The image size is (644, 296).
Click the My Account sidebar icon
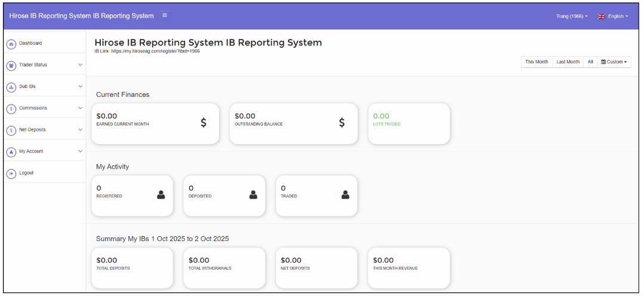11,152
